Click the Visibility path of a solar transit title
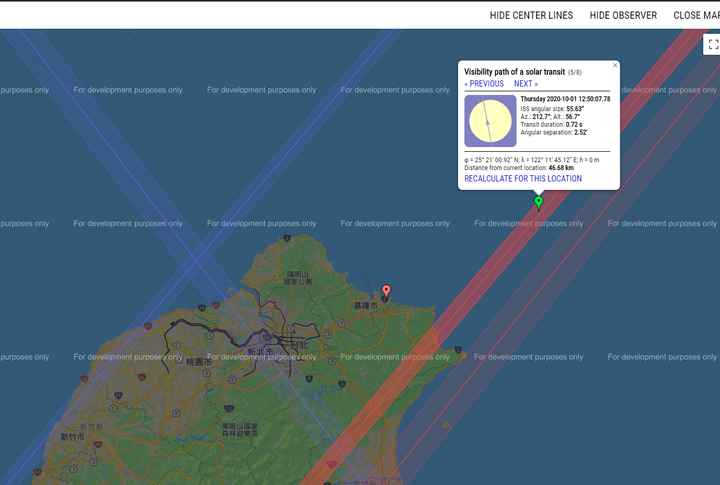The width and height of the screenshot is (720, 485). point(514,72)
